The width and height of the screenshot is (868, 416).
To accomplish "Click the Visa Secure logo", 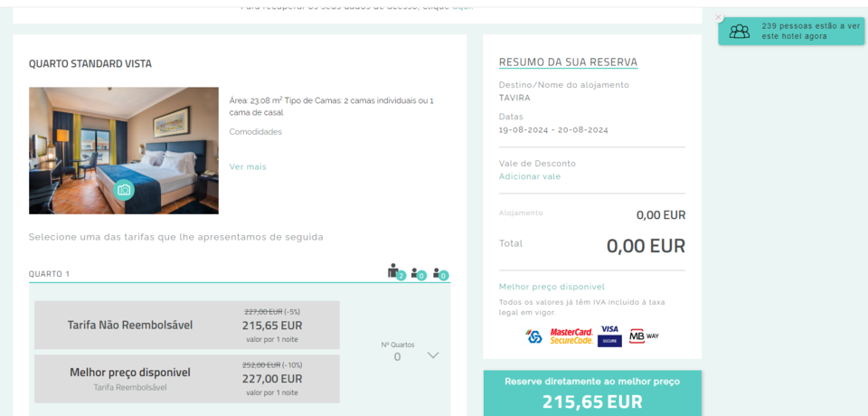I will (x=609, y=336).
